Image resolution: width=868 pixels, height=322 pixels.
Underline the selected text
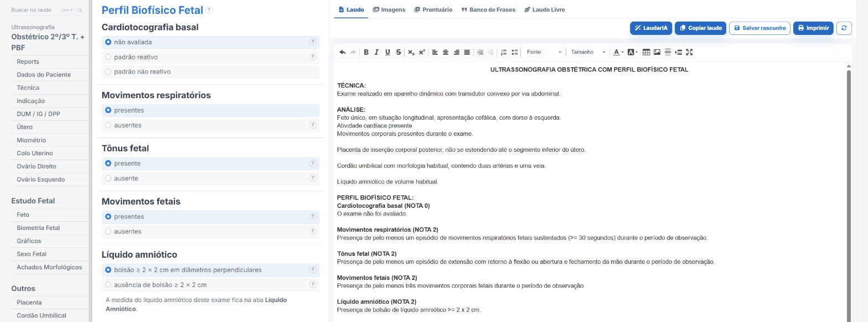[x=387, y=52]
